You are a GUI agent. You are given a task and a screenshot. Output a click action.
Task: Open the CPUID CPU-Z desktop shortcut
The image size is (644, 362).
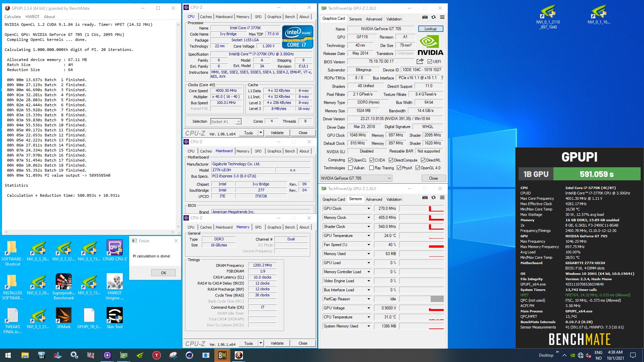pyautogui.click(x=115, y=250)
